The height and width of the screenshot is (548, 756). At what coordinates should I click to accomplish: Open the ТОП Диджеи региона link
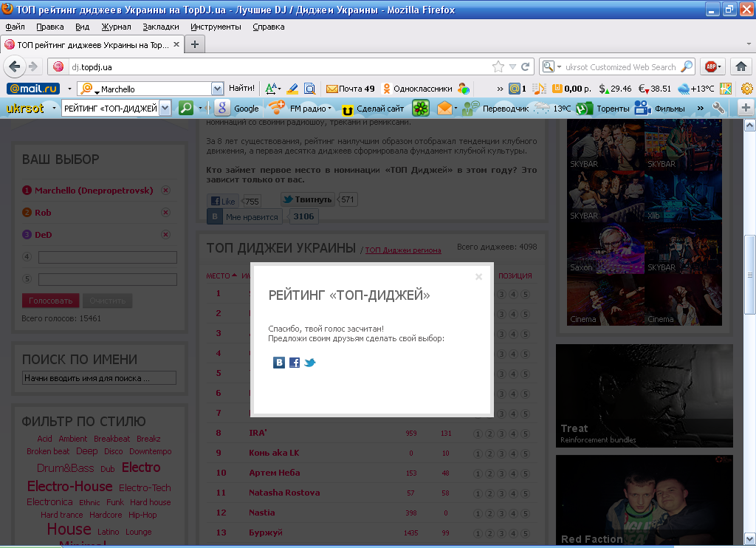point(403,250)
